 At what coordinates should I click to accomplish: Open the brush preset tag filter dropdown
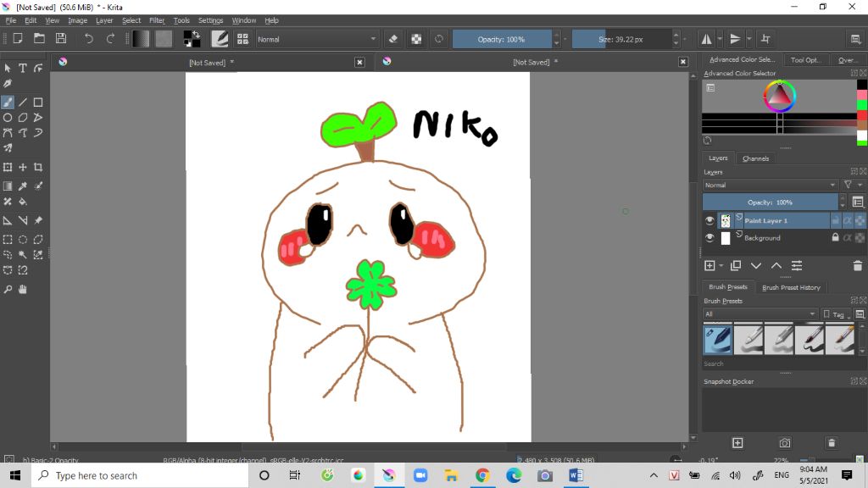759,313
